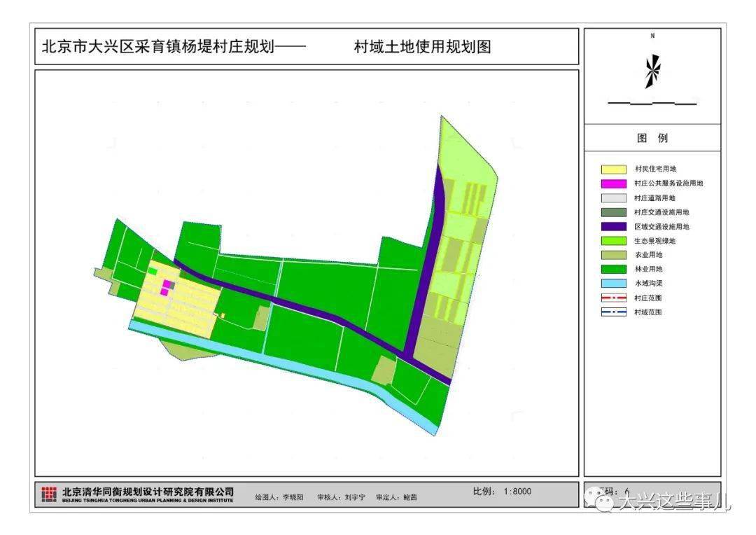Click the N letter above the north arrow

pyautogui.click(x=652, y=36)
